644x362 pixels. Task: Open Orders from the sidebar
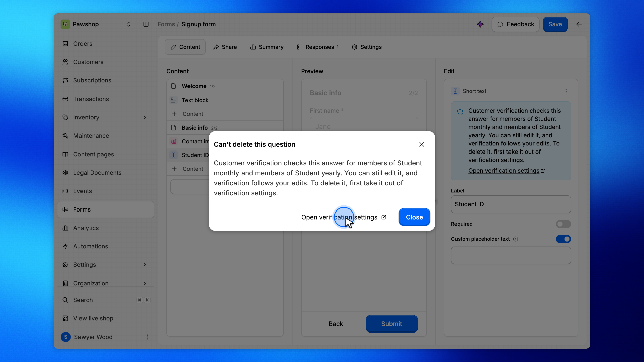(x=106, y=44)
